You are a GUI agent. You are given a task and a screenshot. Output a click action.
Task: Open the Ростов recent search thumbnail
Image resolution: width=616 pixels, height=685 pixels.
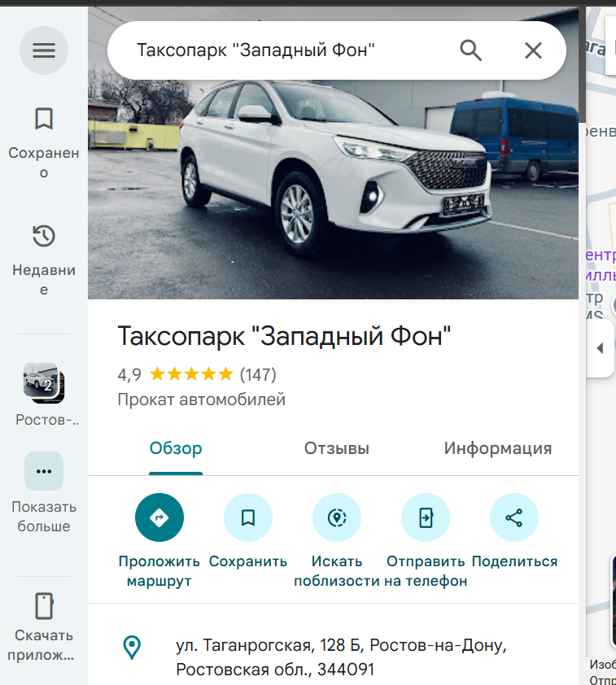44,382
